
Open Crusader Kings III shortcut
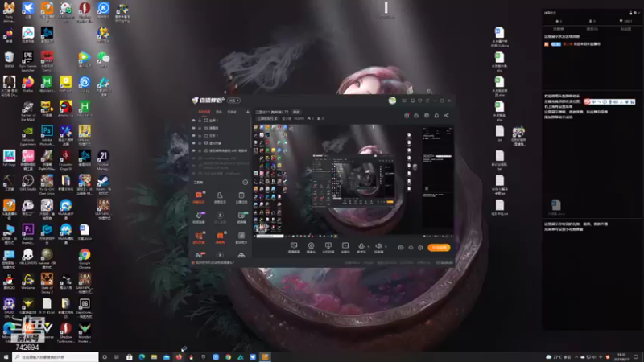(x=65, y=159)
